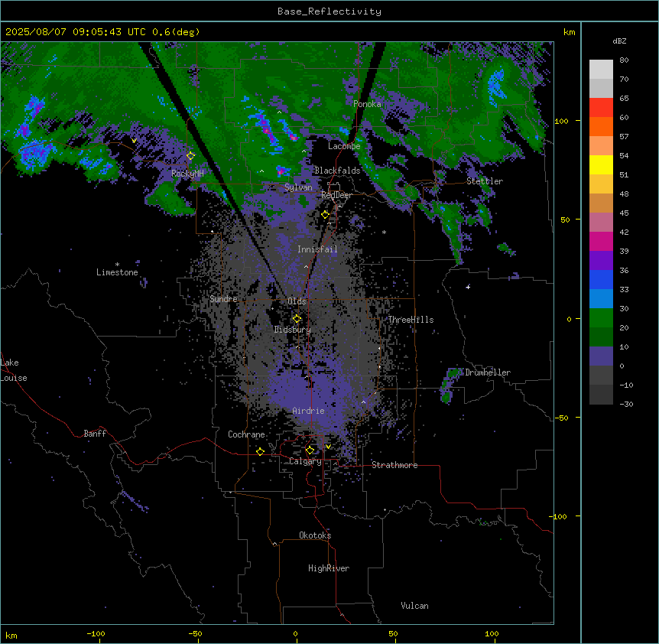Click the asterisk marker east of Innisfail
This screenshot has height=644, width=659.
(x=384, y=232)
